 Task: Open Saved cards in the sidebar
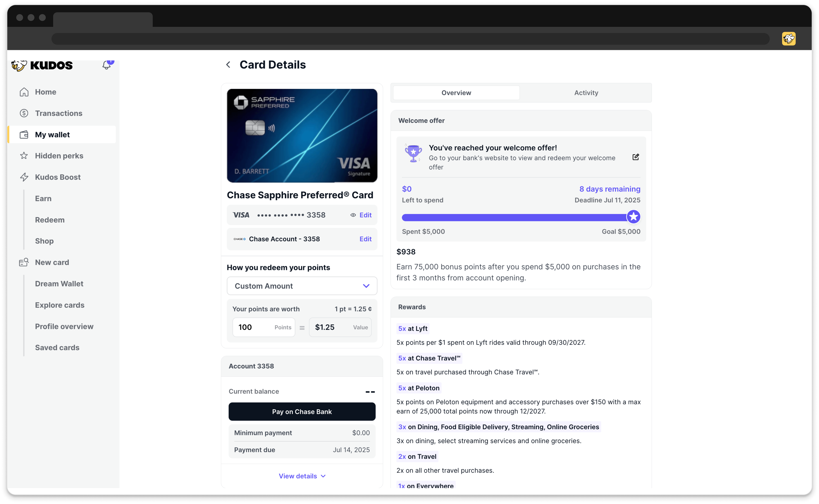click(57, 347)
